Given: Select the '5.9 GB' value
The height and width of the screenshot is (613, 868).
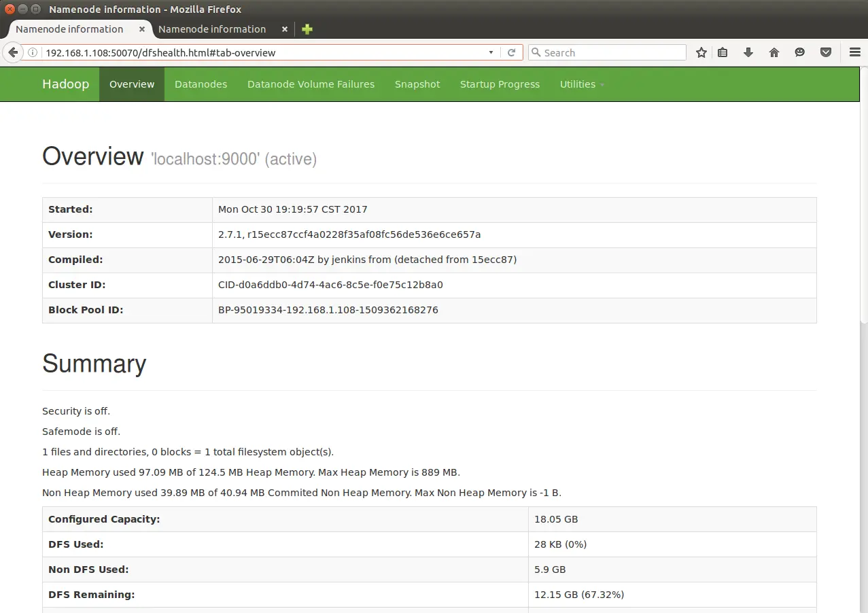Looking at the screenshot, I should point(550,570).
